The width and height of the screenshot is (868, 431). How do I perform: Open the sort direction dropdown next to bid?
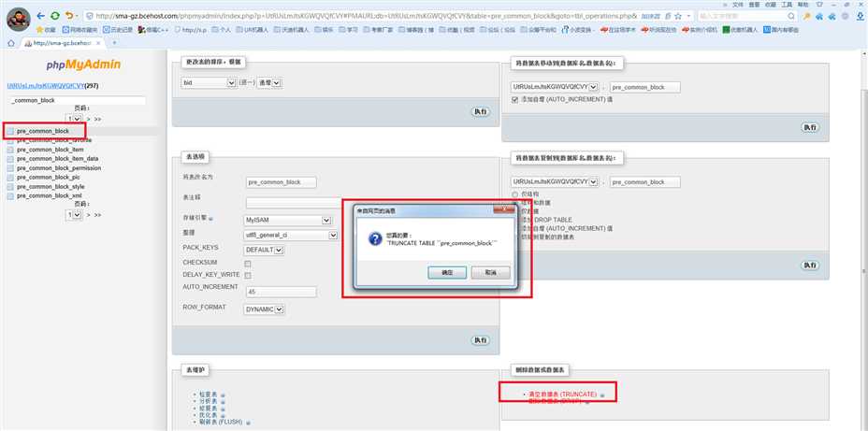point(270,82)
